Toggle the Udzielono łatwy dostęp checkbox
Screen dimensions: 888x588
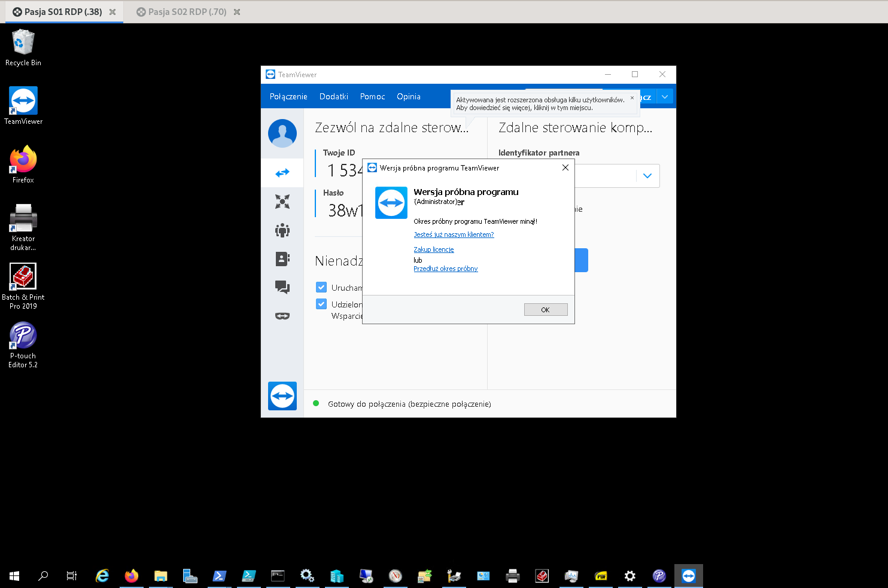321,304
